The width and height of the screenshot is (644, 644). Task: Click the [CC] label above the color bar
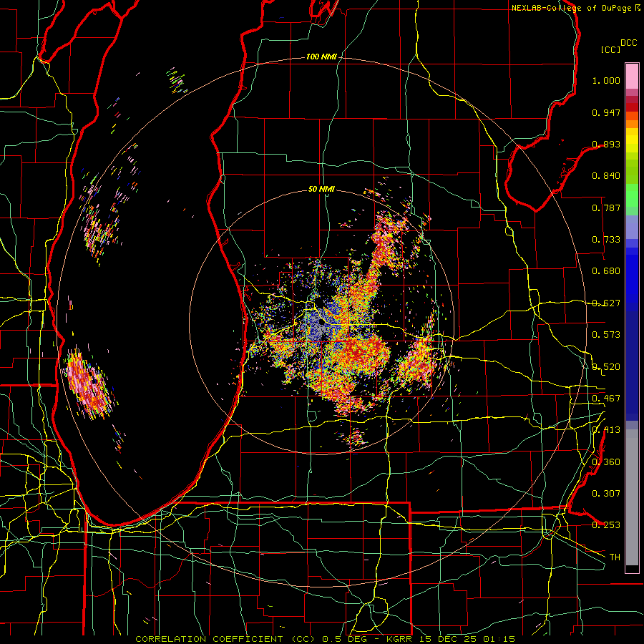point(610,49)
